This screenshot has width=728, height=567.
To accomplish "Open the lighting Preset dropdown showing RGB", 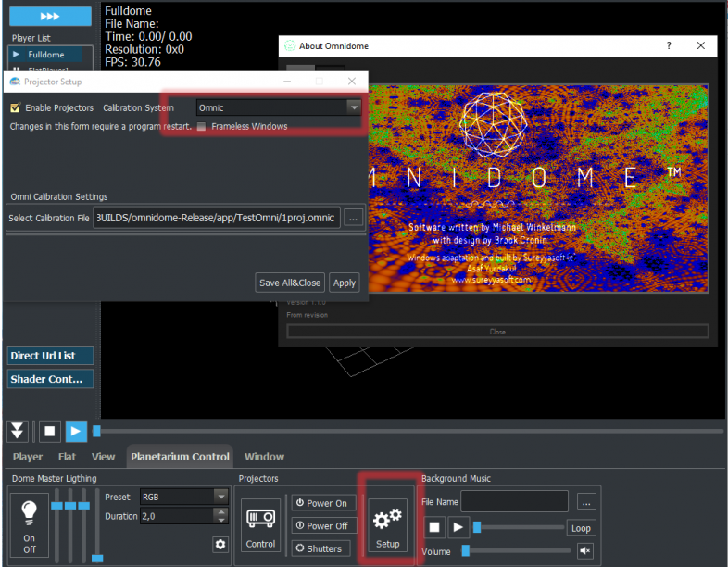I will [184, 497].
